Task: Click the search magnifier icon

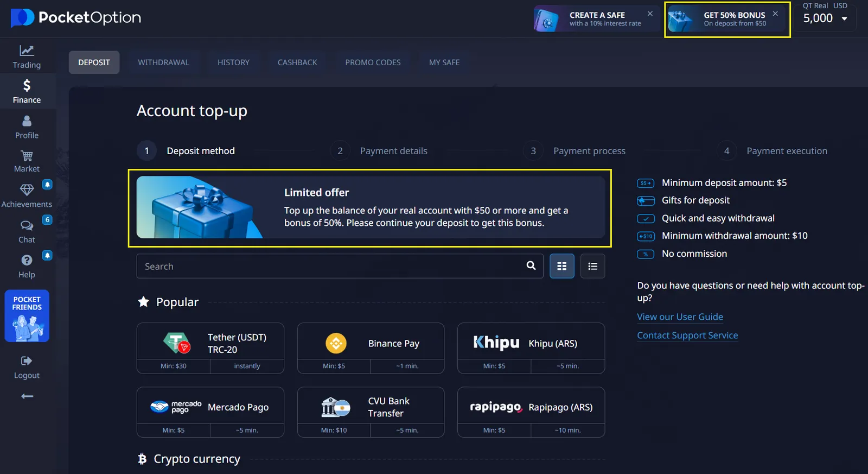Action: 531,266
